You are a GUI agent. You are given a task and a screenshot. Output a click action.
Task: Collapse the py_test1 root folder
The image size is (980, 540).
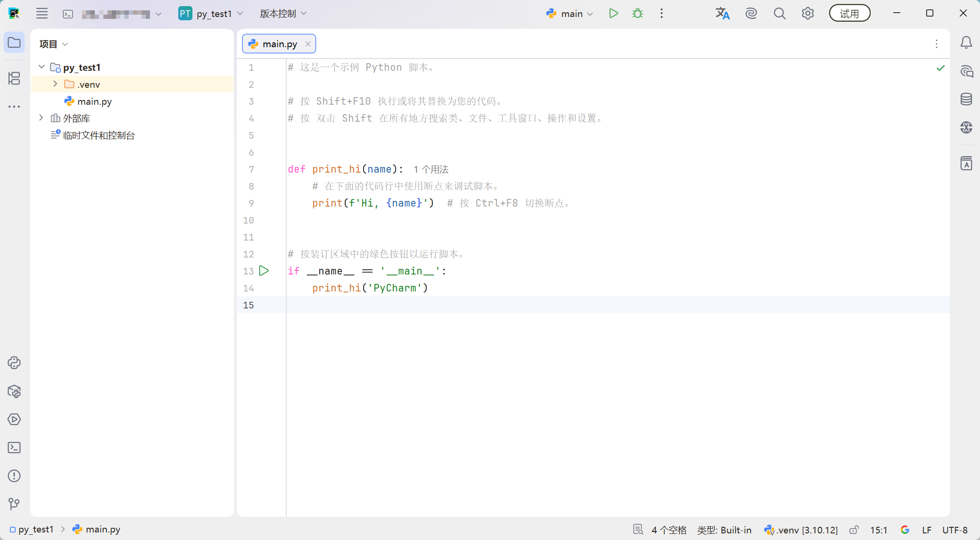[x=42, y=67]
